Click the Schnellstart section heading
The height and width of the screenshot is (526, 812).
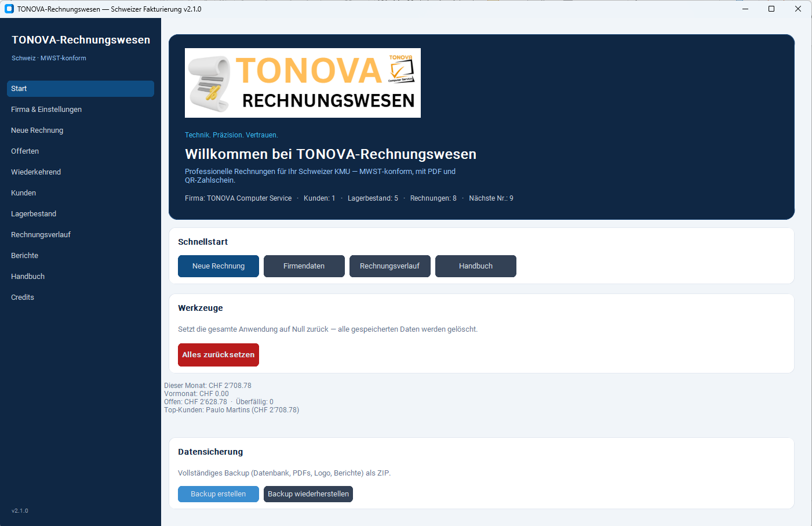[203, 242]
